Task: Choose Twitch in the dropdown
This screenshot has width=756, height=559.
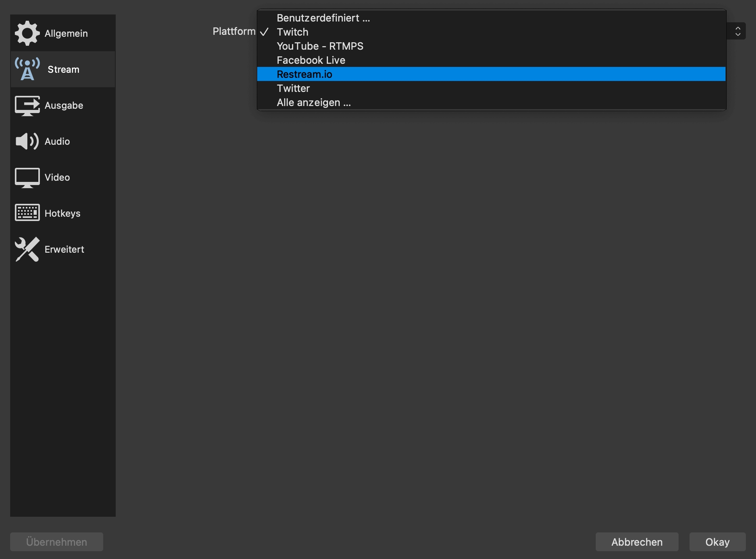Action: 292,32
